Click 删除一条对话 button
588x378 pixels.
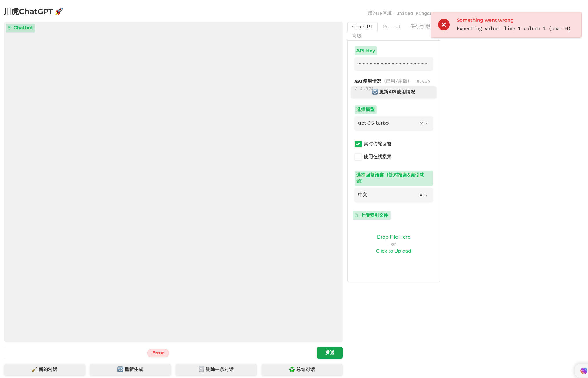[x=216, y=369]
